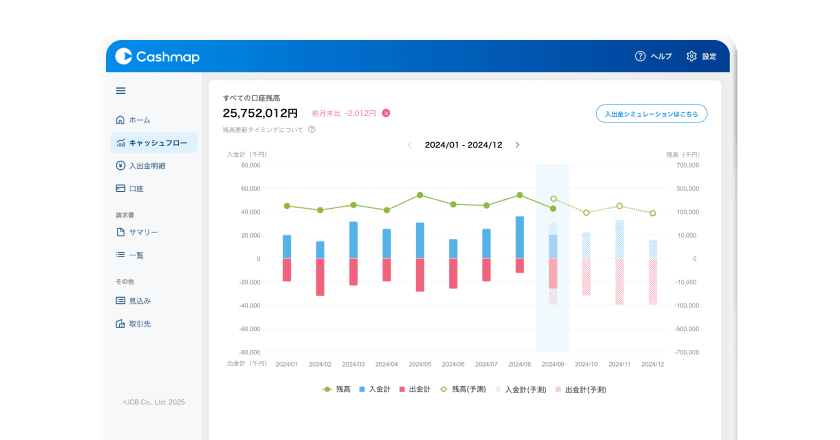Click the cash flow chart icon
The width and height of the screenshot is (840, 440).
121,143
